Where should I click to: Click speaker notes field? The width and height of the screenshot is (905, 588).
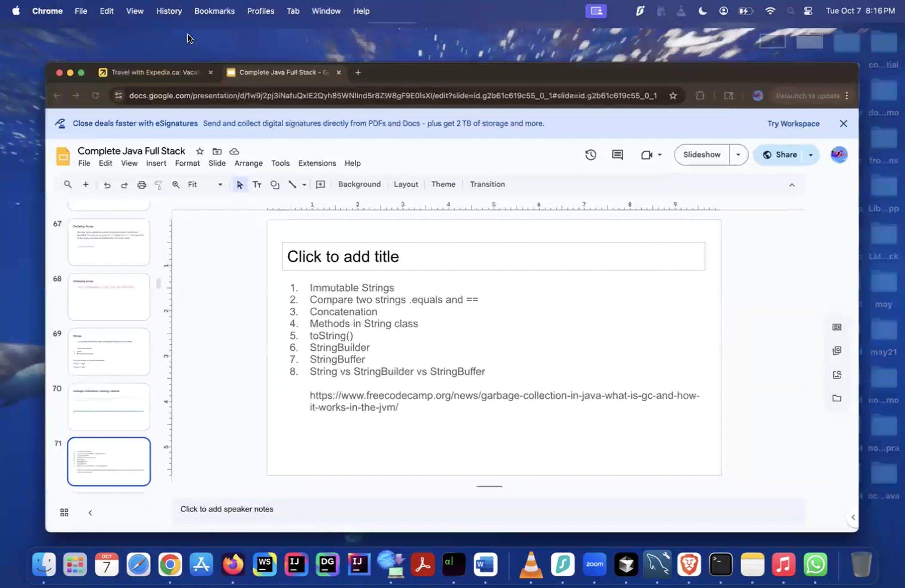coord(489,509)
